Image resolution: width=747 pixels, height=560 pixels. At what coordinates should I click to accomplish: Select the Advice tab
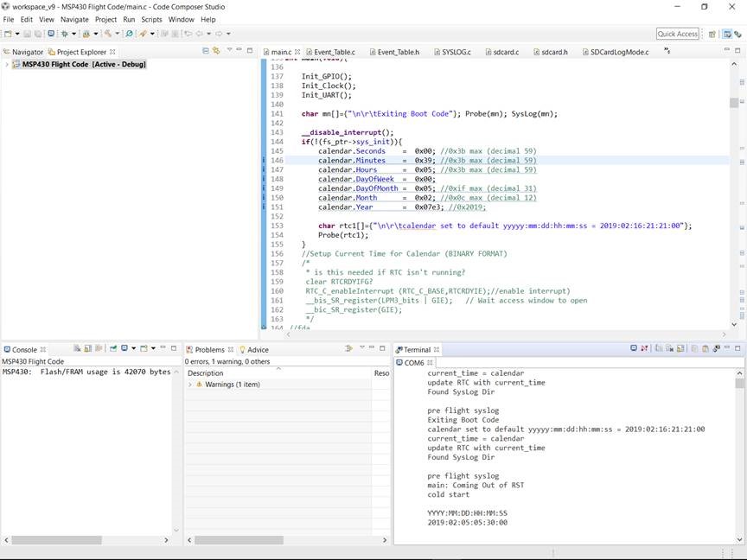[x=258, y=350]
